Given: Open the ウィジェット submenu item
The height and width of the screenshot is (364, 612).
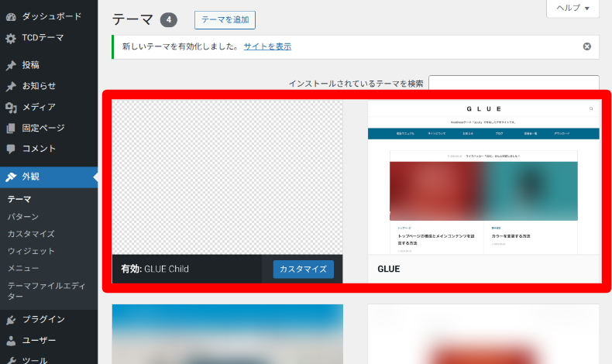Looking at the screenshot, I should (31, 251).
